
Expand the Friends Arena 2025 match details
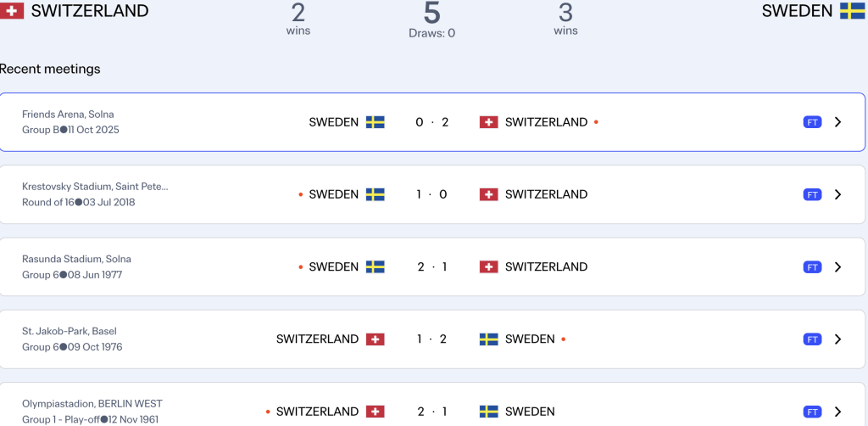click(837, 122)
